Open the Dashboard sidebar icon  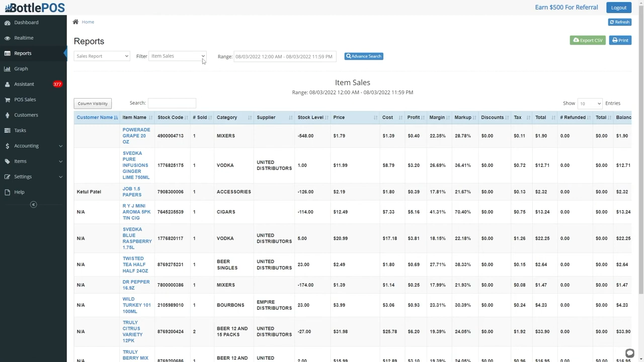click(x=7, y=23)
